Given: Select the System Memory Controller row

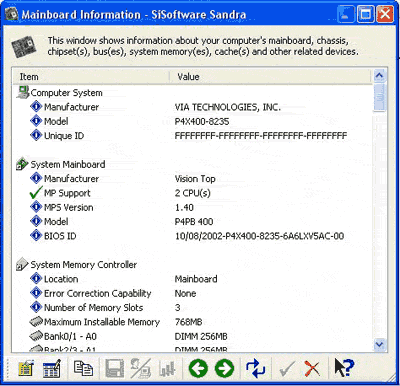Looking at the screenshot, I should (84, 265).
